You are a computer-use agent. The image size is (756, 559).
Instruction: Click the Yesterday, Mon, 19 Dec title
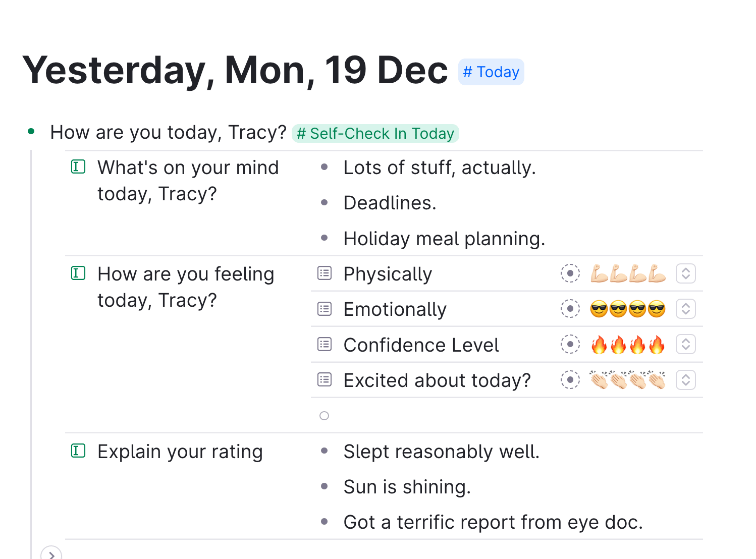coord(235,71)
